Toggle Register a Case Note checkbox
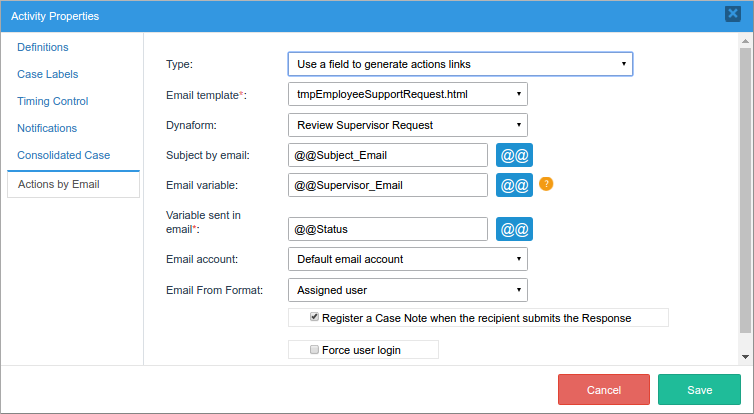This screenshot has width=754, height=414. tap(315, 317)
